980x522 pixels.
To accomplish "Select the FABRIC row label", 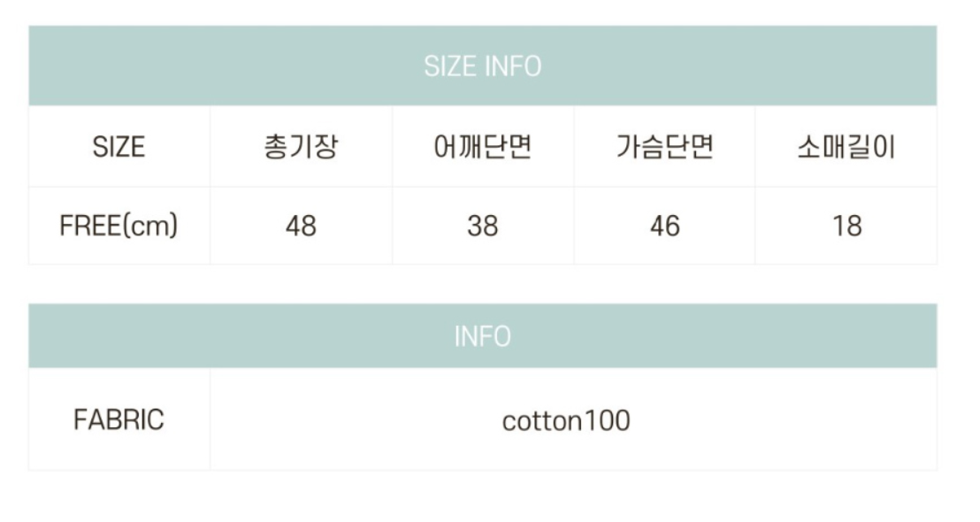I will tap(119, 419).
